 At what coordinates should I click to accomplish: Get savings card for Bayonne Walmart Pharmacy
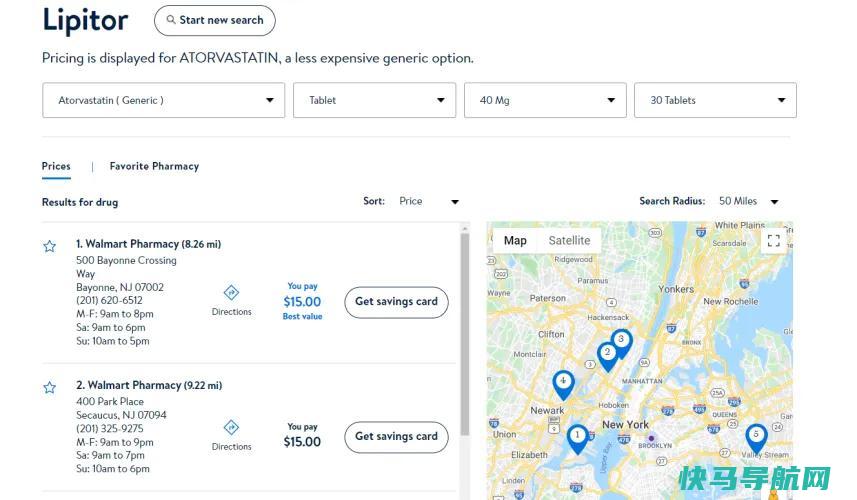(396, 302)
